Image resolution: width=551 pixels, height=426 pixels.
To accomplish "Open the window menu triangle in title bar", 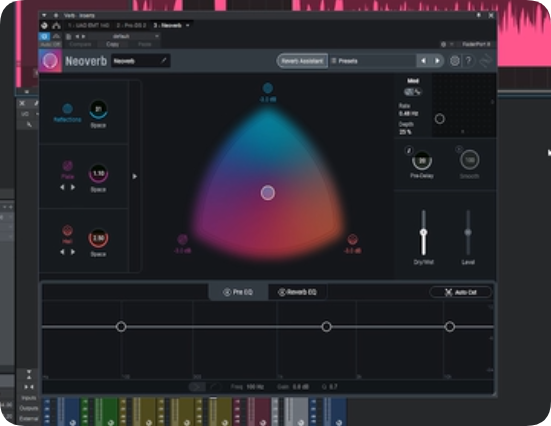I will click(x=44, y=15).
